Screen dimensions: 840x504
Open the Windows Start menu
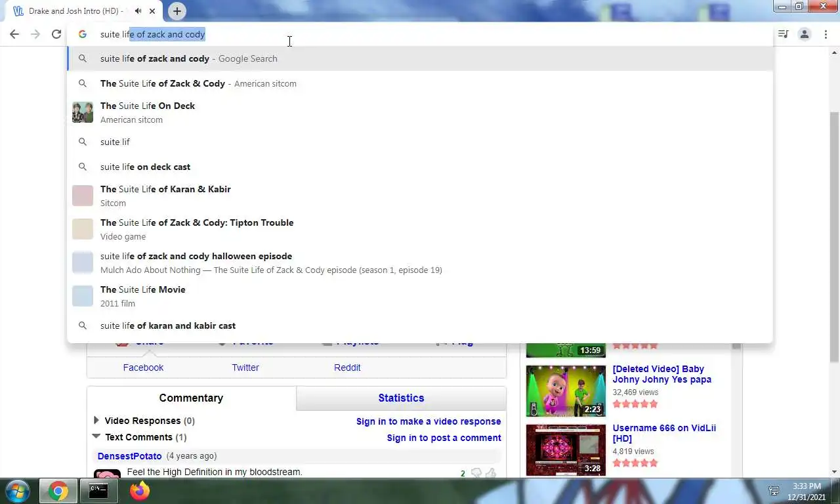[16, 491]
